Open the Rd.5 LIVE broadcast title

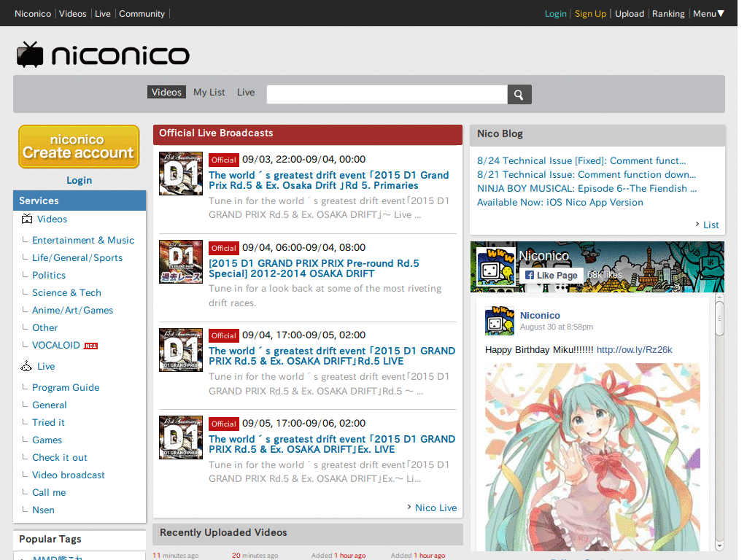[332, 356]
